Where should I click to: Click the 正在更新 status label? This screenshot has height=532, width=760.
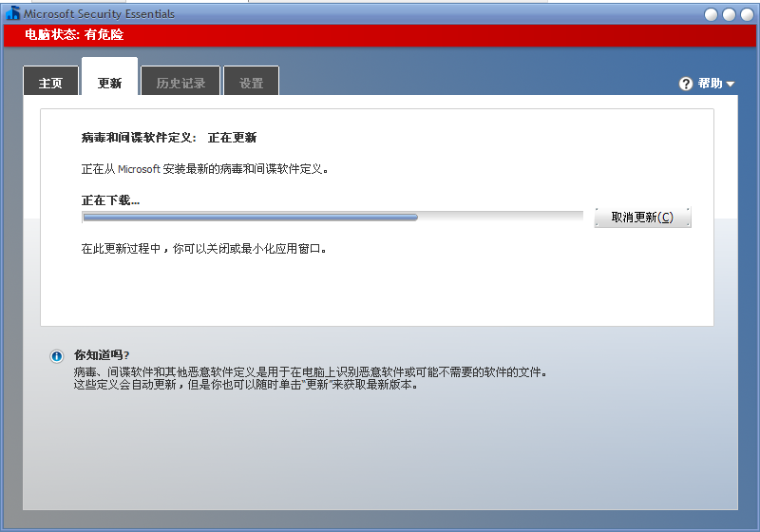[232, 138]
